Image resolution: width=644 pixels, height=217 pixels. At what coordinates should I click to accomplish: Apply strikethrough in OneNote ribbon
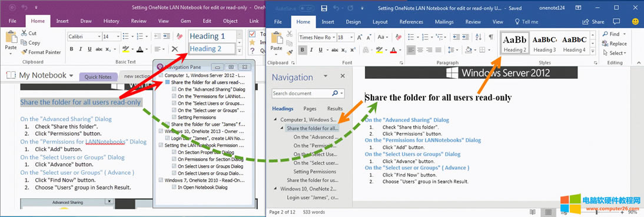tap(99, 49)
